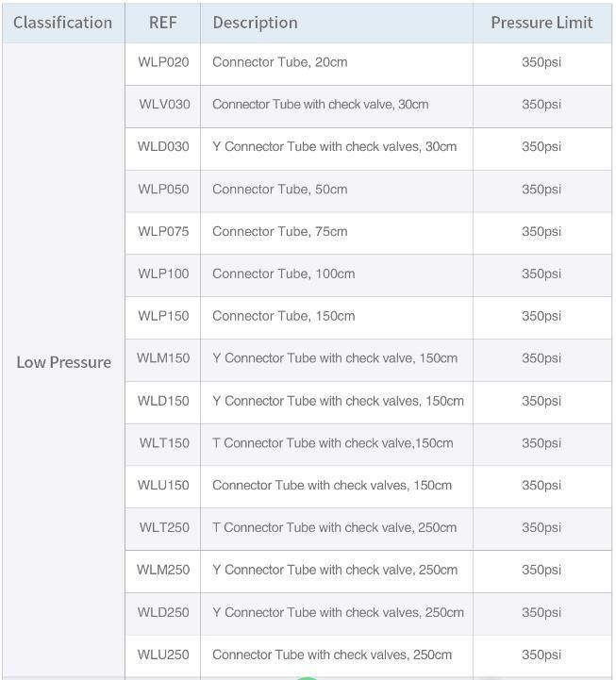Select the WLD250 reference cell
The image size is (616, 680).
pos(163,612)
